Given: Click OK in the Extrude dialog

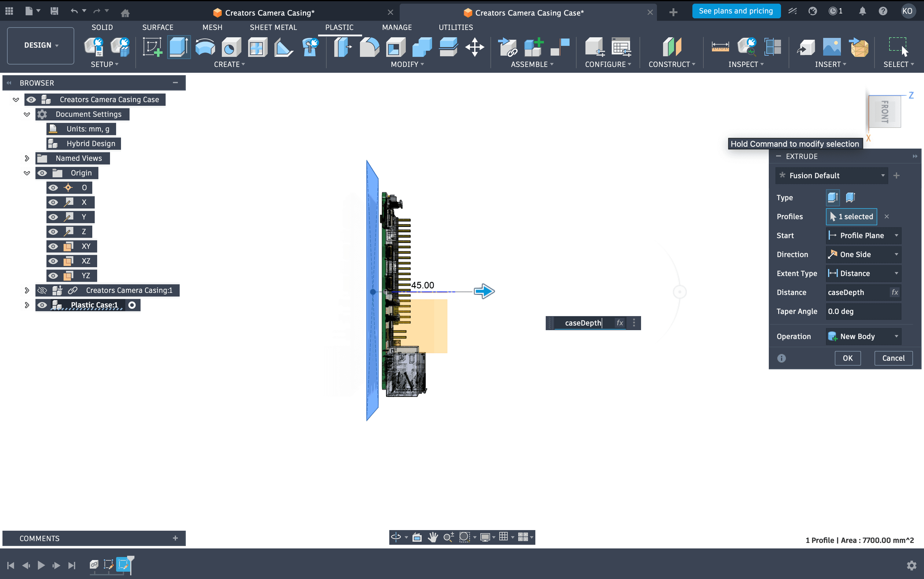Looking at the screenshot, I should tap(847, 358).
